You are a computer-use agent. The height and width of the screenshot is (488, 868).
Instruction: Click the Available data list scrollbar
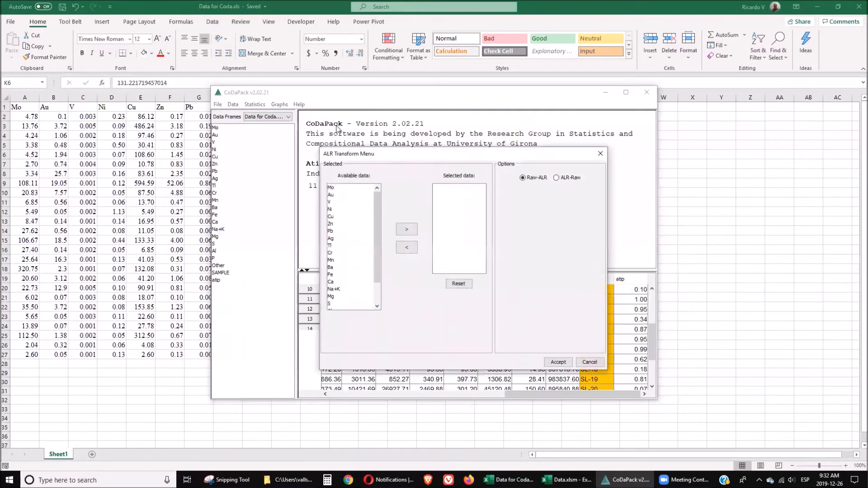point(377,247)
